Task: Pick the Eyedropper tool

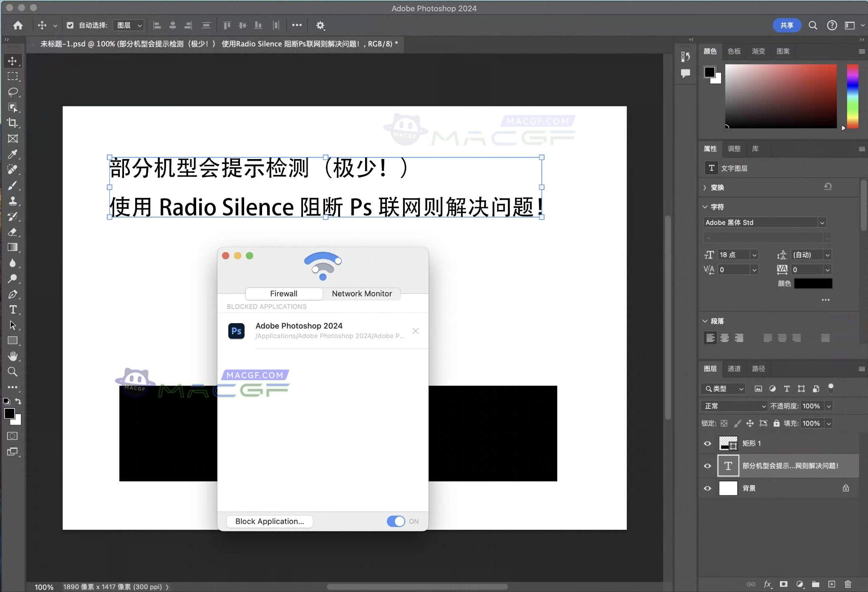Action: [13, 154]
